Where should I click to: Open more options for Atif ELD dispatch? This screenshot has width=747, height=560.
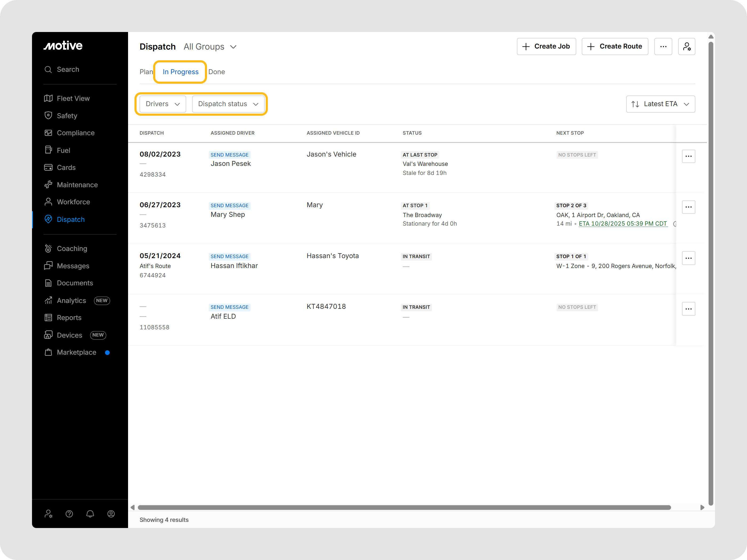coord(688,309)
